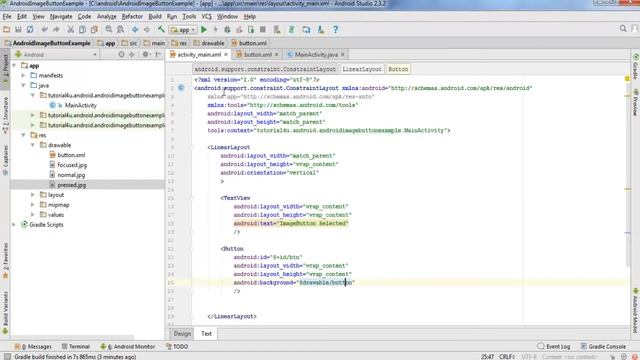The height and width of the screenshot is (360, 640).
Task: Click the Replace icon in toolbar
Action: (120, 29)
